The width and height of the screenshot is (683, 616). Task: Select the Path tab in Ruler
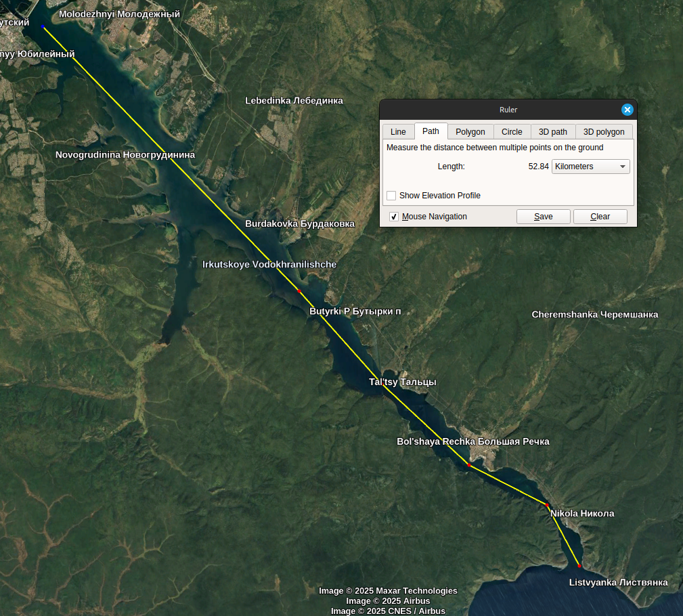431,131
